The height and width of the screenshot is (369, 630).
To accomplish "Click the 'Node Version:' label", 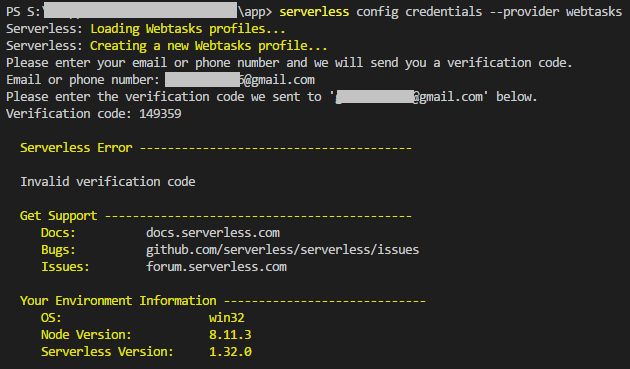I will [x=86, y=334].
